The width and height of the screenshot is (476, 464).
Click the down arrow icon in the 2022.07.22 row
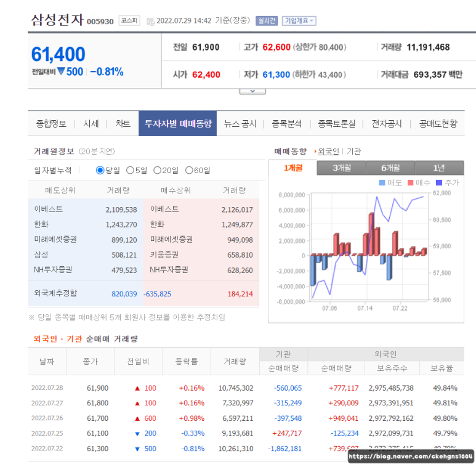pyautogui.click(x=137, y=449)
